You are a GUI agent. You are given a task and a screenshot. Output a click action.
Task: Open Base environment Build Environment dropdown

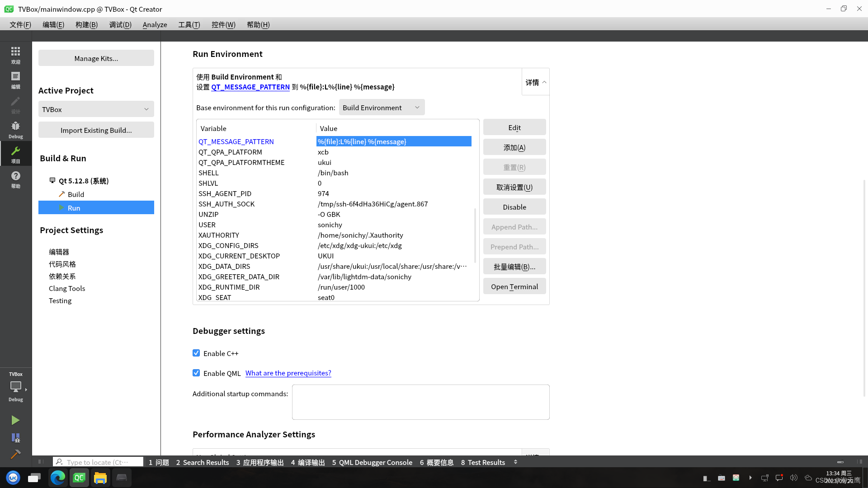point(382,108)
